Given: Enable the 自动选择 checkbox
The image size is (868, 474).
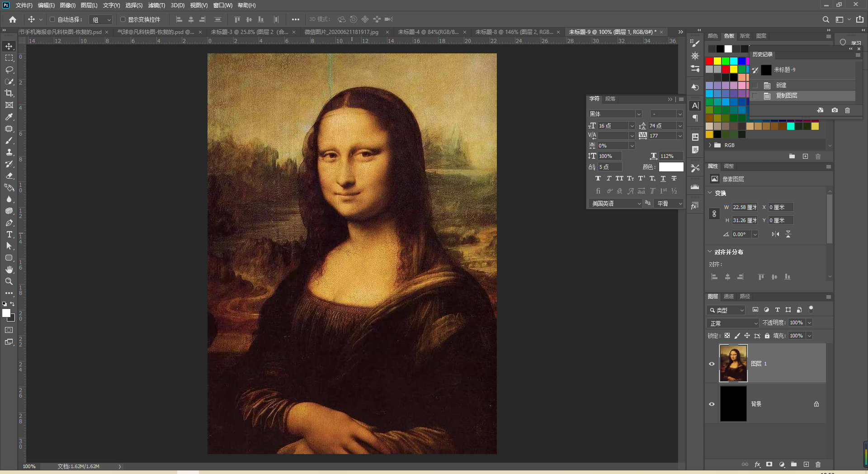Looking at the screenshot, I should (52, 19).
